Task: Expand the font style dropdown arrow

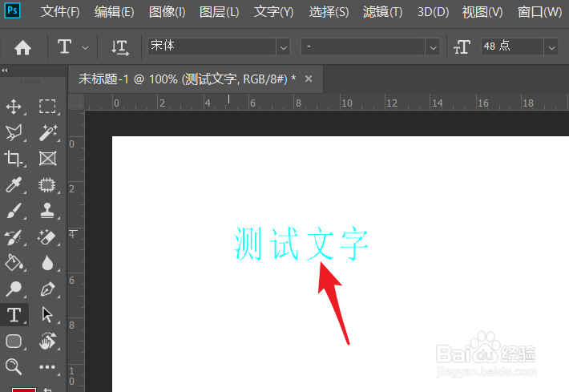Action: pyautogui.click(x=433, y=47)
